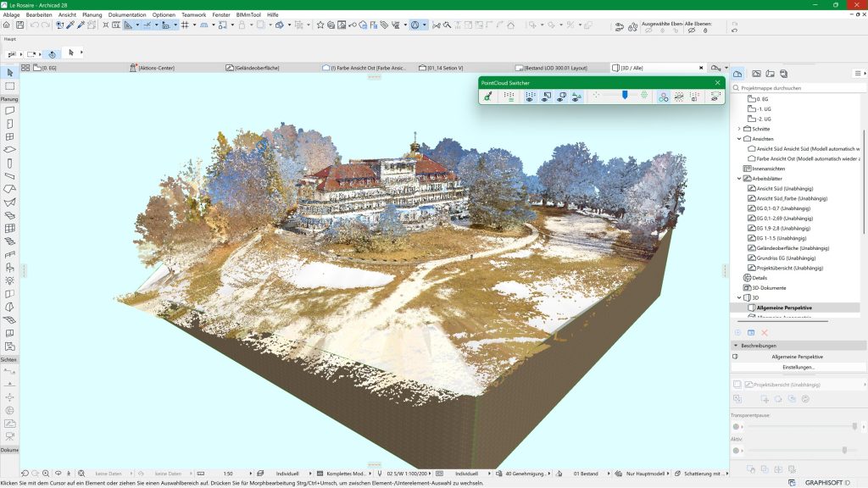Click the red delete X in the navigator

coord(764,333)
